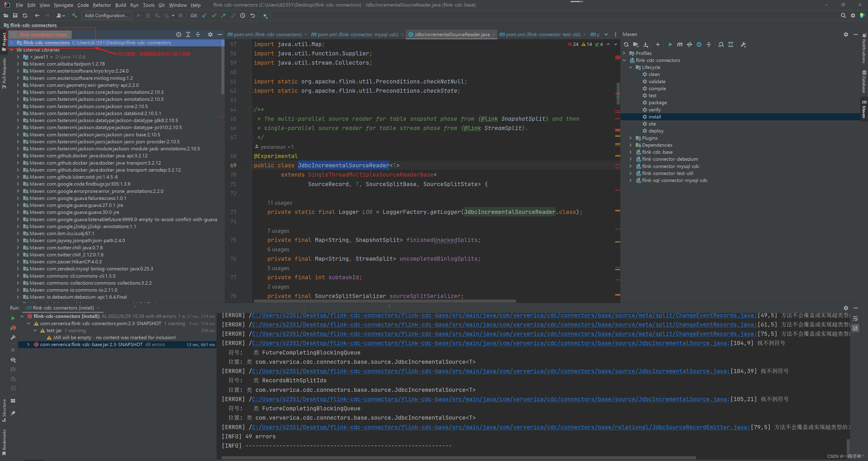Toggle Run panel soft-wrap
This screenshot has height=461, width=868.
pyautogui.click(x=855, y=319)
